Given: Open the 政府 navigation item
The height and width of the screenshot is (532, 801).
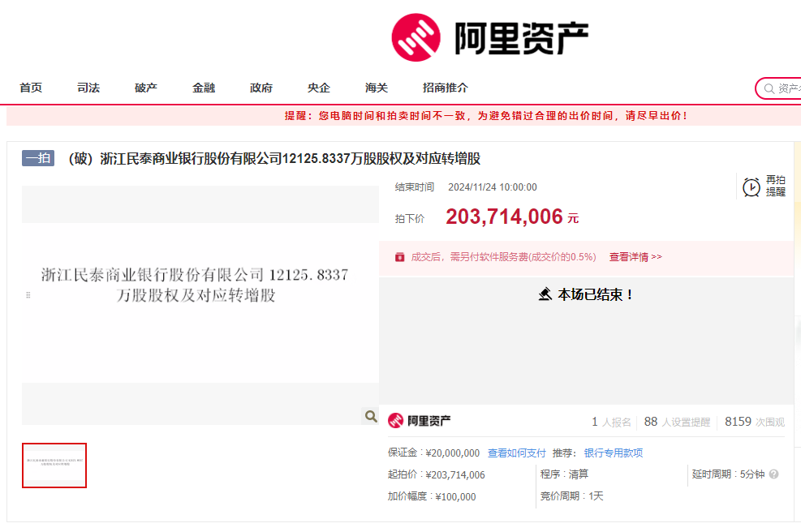Looking at the screenshot, I should pyautogui.click(x=261, y=88).
